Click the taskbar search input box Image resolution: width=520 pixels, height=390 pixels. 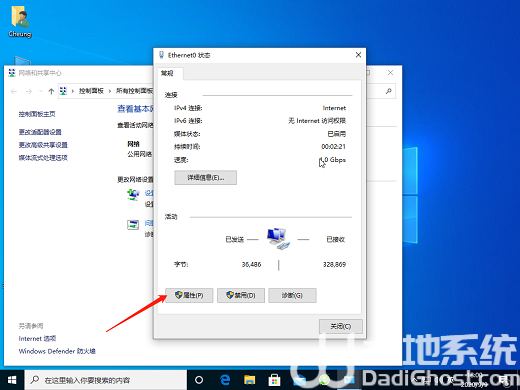click(x=106, y=380)
